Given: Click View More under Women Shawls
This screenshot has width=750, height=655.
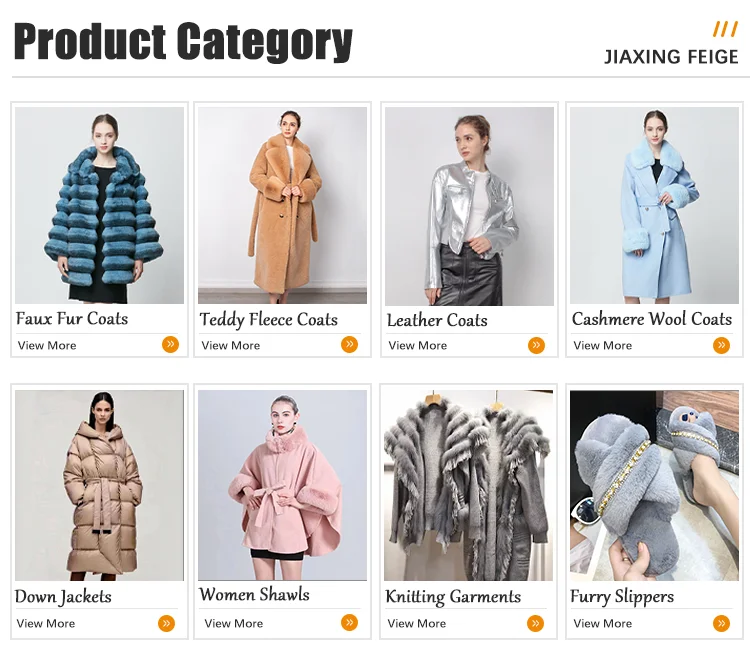Looking at the screenshot, I should [x=233, y=623].
